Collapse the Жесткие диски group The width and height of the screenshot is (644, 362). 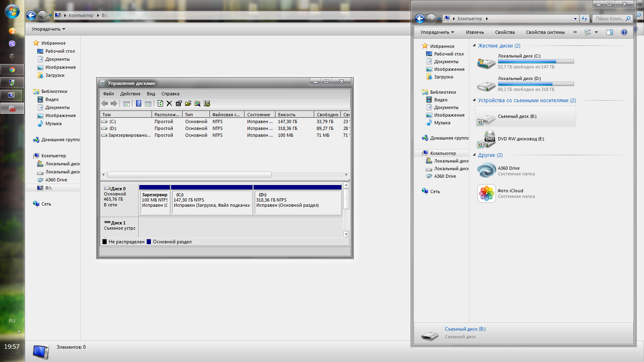(x=475, y=45)
